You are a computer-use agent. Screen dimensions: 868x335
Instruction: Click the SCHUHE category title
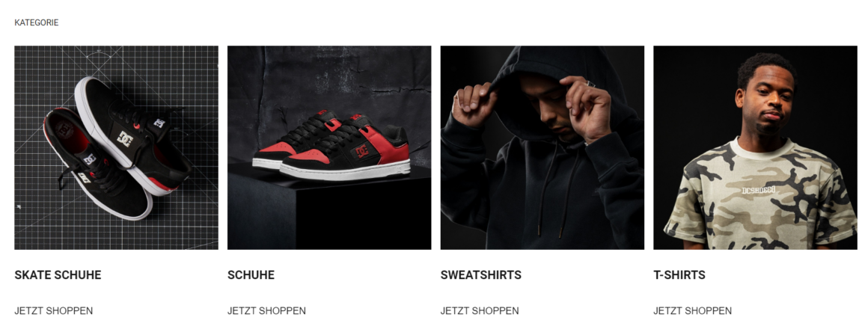tap(251, 274)
